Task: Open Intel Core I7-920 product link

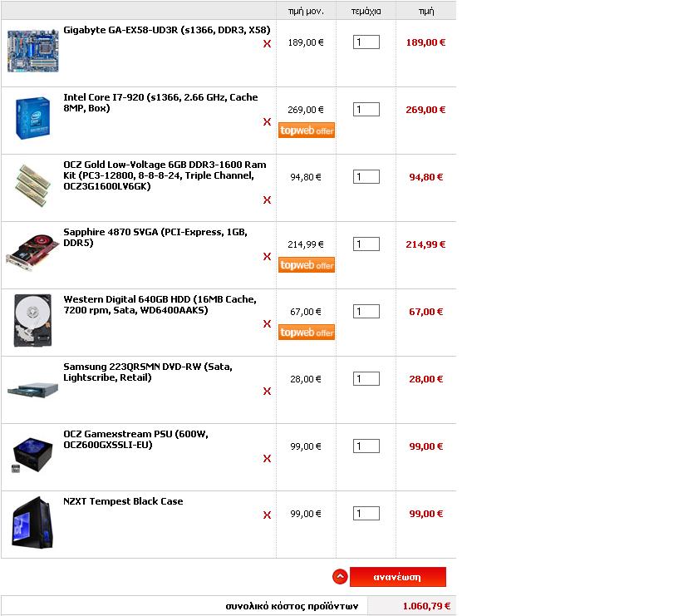Action: (x=160, y=103)
